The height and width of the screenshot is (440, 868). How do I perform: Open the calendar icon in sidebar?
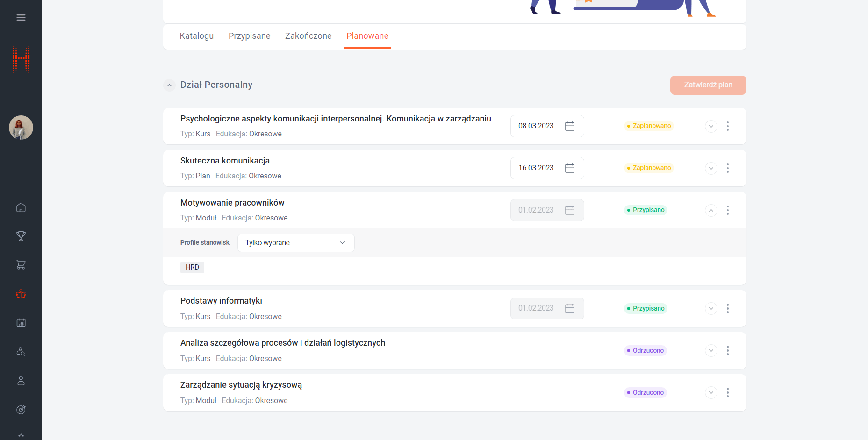click(21, 323)
